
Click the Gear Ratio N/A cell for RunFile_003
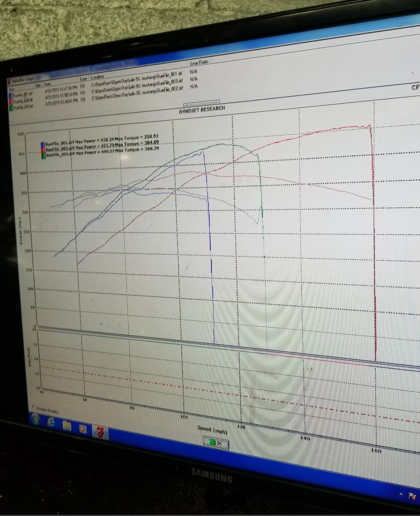[194, 79]
